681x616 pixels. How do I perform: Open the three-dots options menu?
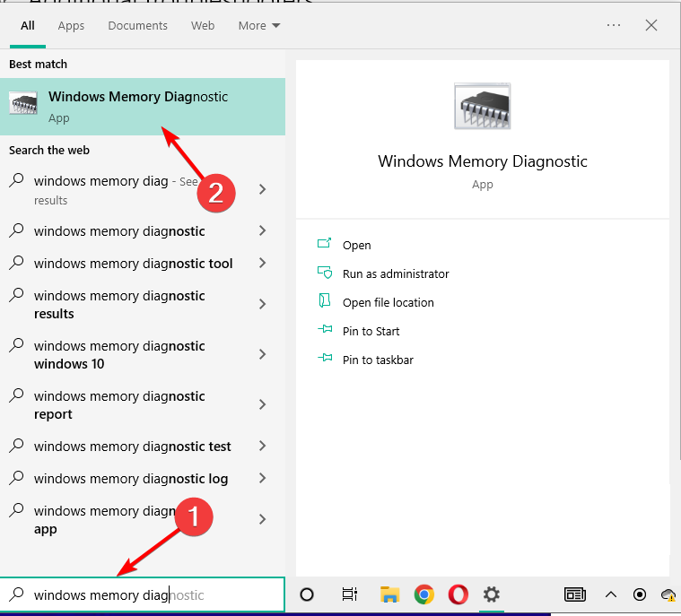point(614,25)
